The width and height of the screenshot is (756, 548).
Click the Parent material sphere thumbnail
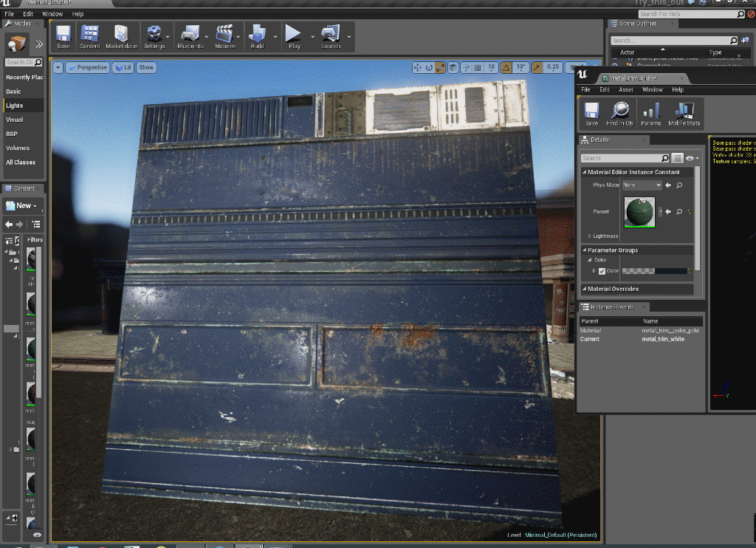640,212
